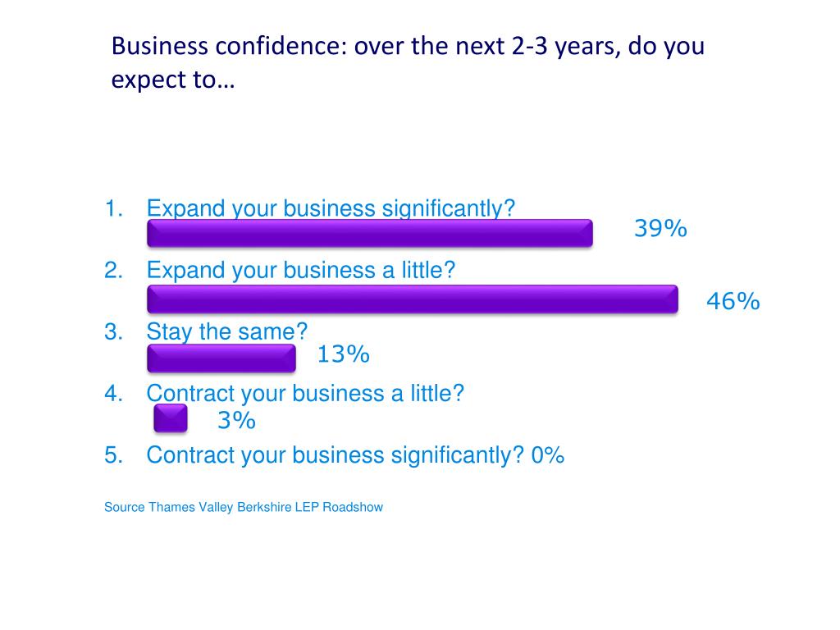This screenshot has height=630, width=840.
Task: Click list number 3 marker
Action: [113, 331]
